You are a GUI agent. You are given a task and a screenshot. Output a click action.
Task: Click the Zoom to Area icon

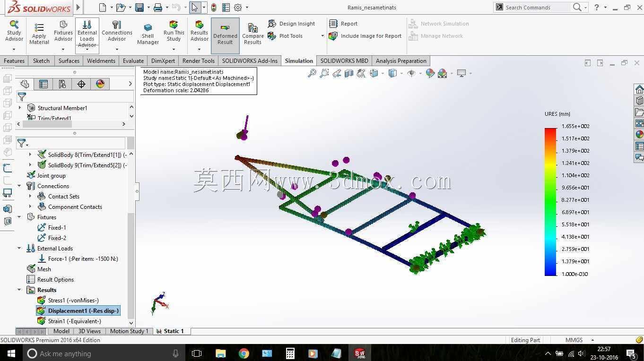[x=324, y=73]
